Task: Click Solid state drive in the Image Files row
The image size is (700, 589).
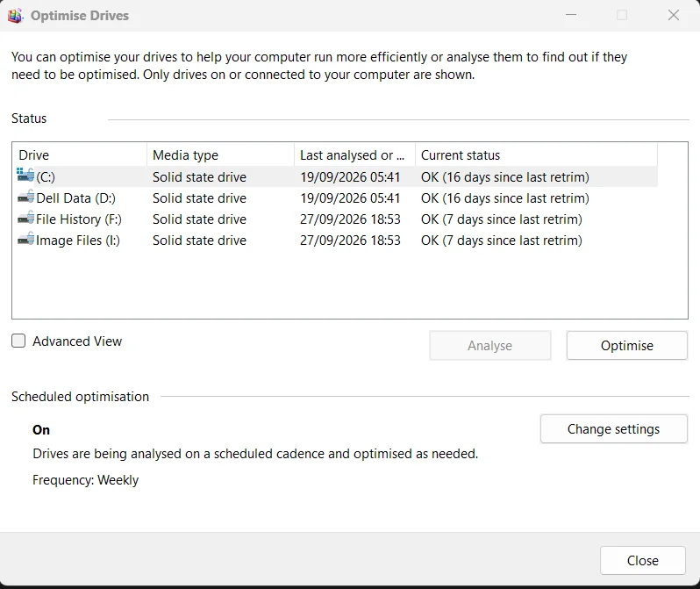Action: pyautogui.click(x=199, y=240)
